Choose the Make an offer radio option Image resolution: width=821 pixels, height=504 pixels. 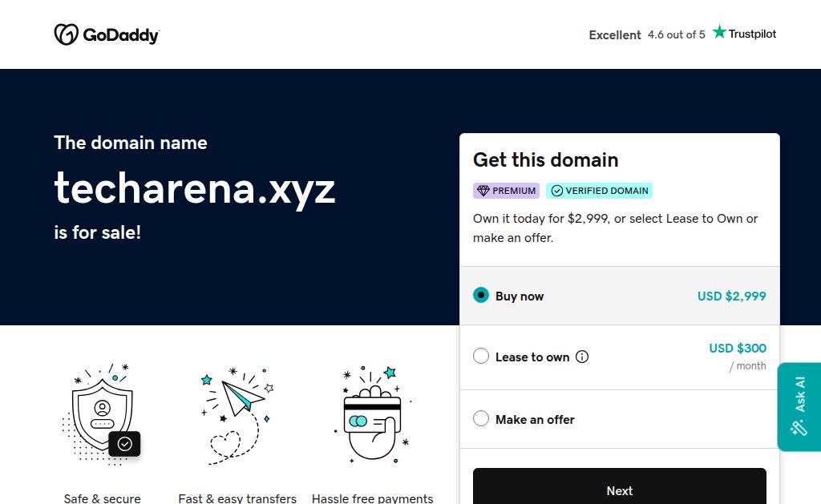pos(481,418)
